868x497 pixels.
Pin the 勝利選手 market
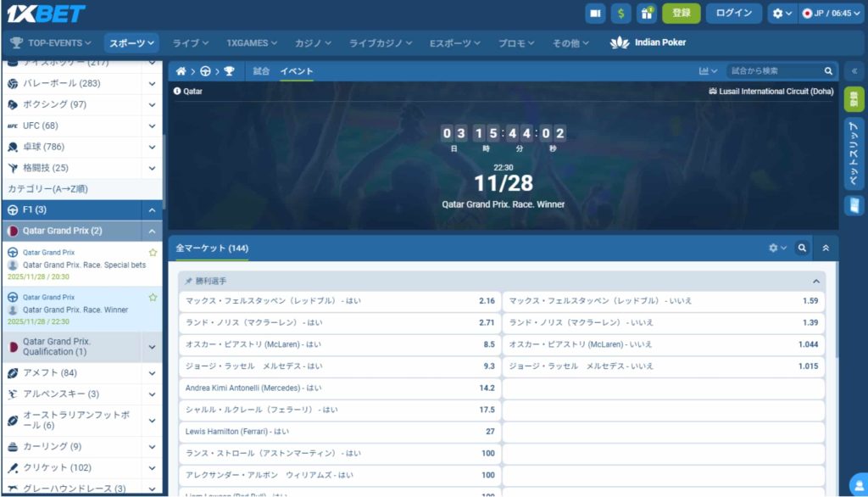pos(188,281)
